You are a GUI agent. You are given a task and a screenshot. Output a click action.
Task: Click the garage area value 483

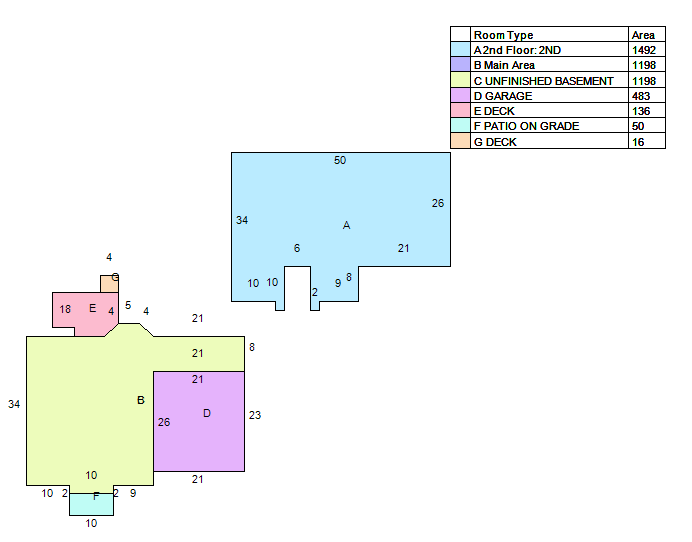pyautogui.click(x=641, y=96)
